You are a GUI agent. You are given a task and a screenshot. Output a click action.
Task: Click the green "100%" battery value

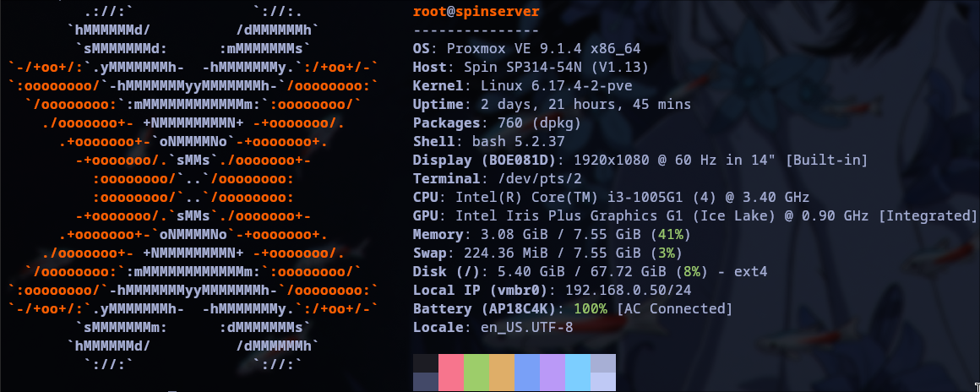click(x=590, y=309)
